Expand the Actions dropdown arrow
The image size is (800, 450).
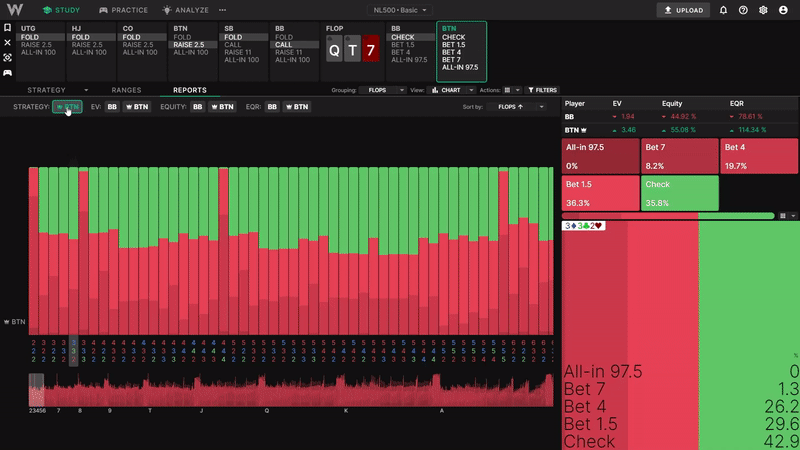tap(517, 90)
